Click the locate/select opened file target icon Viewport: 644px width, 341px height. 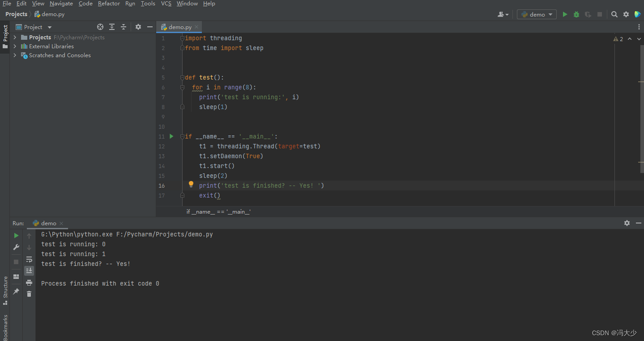100,27
